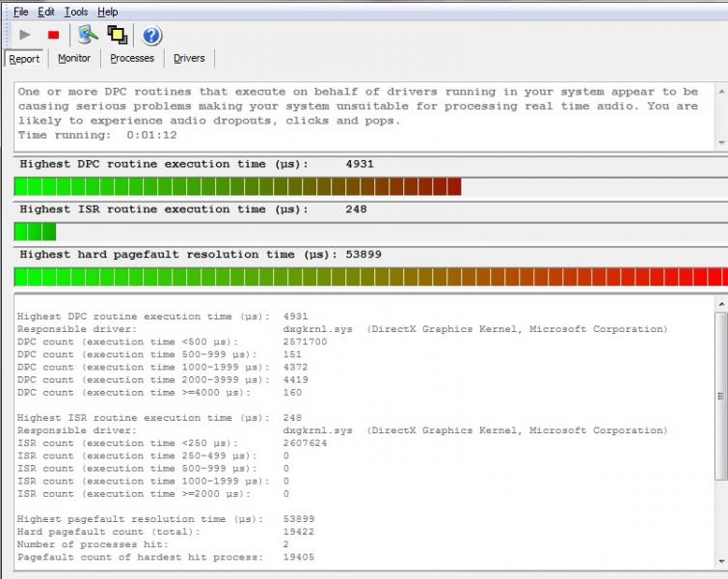Click the Highest ISR routine execution bar
Image resolution: width=728 pixels, height=579 pixels.
click(x=35, y=232)
